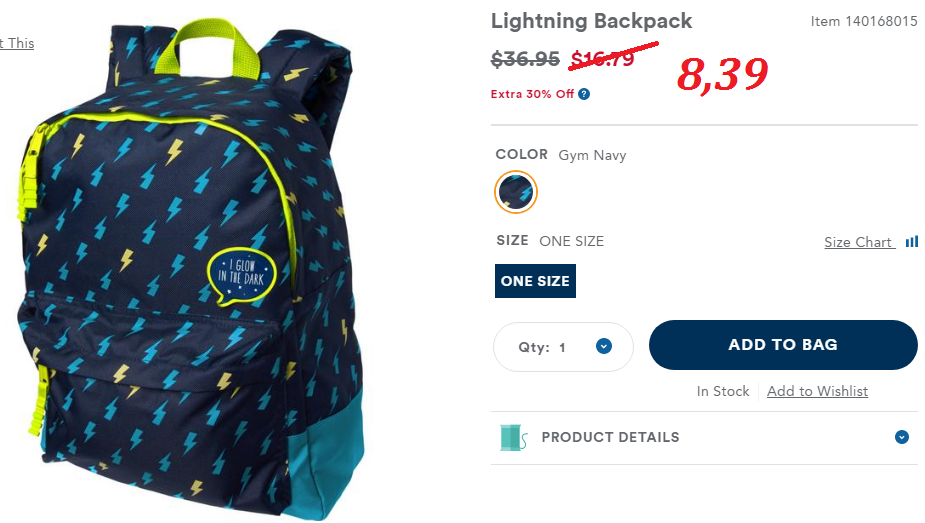Click the Extra 30% Off text
Viewport: 925px width, 523px height.
532,94
